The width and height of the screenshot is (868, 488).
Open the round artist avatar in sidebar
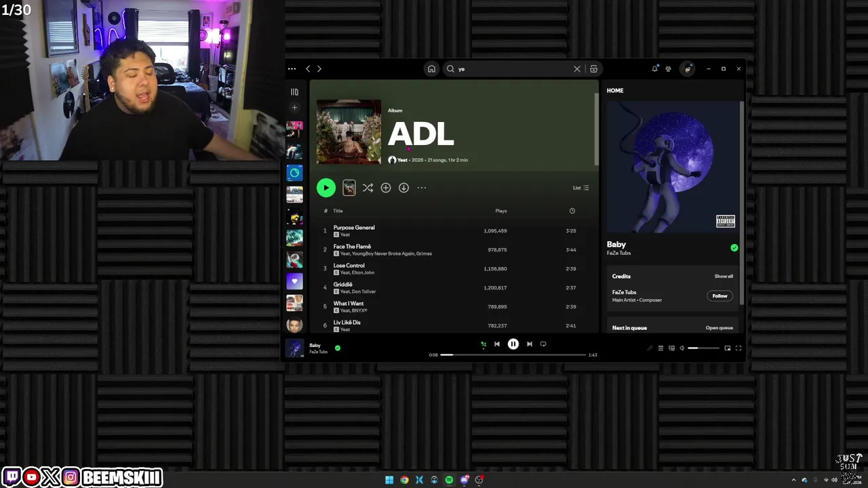tap(294, 325)
